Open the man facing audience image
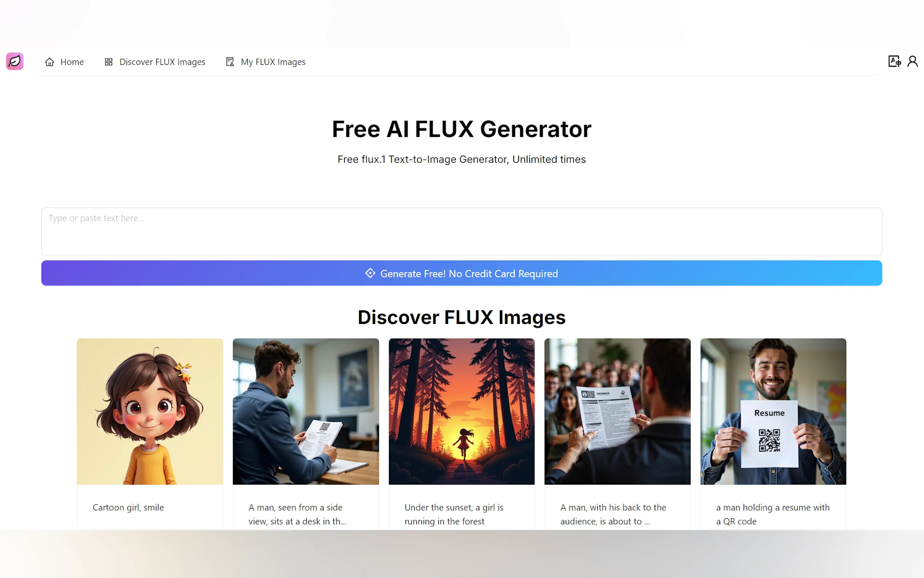 pos(617,411)
